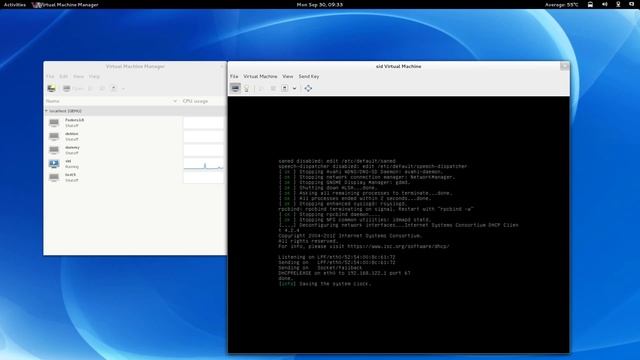The height and width of the screenshot is (360, 640).
Task: Click the CPU usage column header
Action: (196, 101)
